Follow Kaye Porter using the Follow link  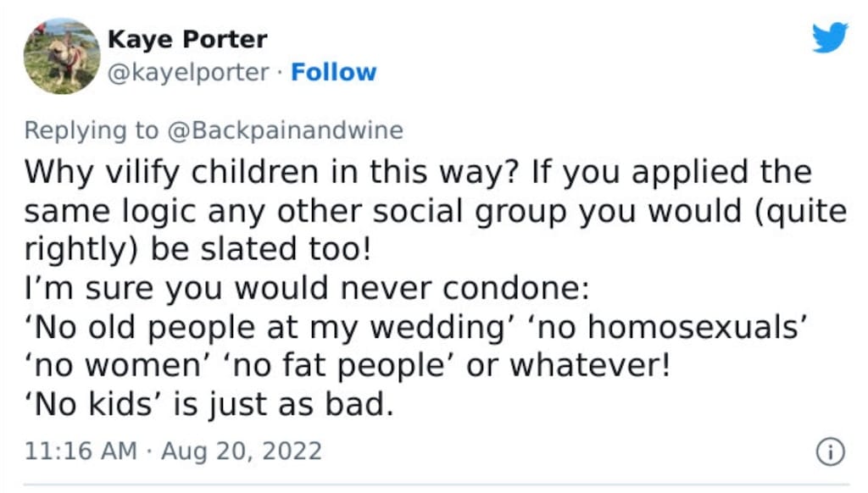pyautogui.click(x=333, y=73)
